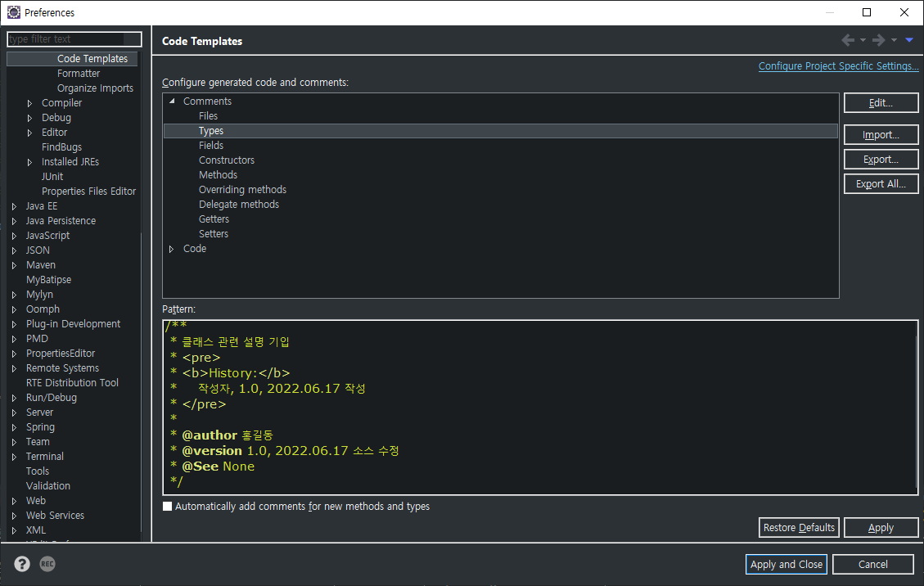Expand the Java Persistence category
The width and height of the screenshot is (924, 586).
(14, 221)
